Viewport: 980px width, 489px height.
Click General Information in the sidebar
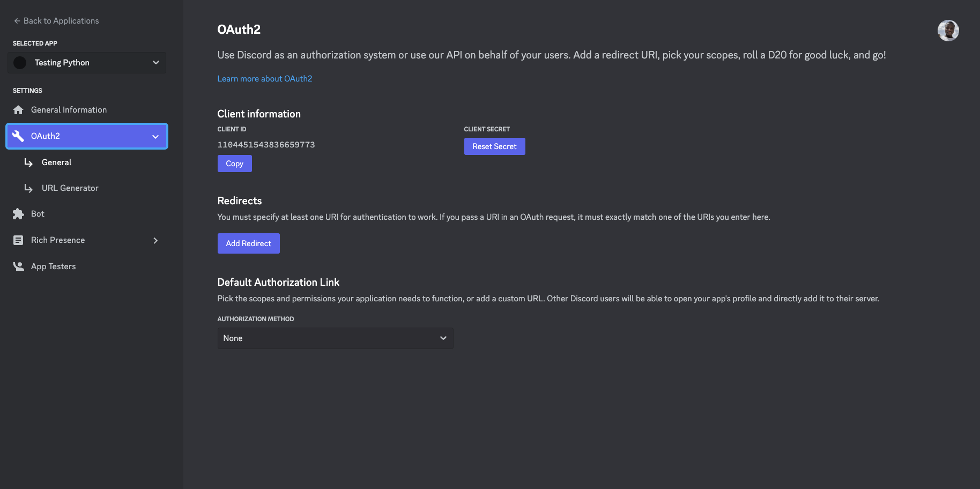point(68,109)
